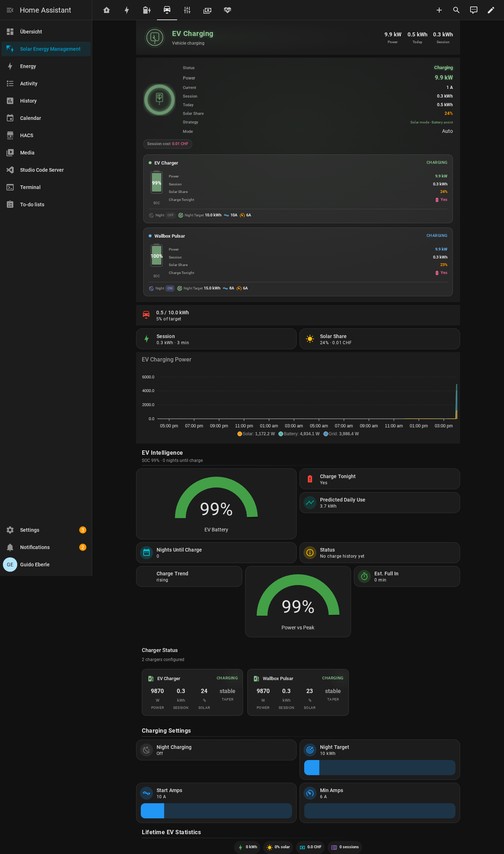Click the glowing charger ring icon

159,100
